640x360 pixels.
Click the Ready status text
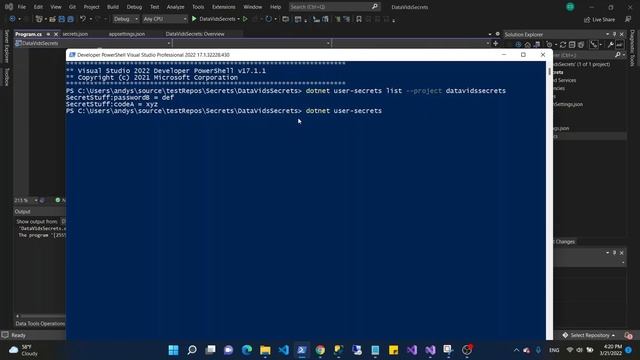click(x=18, y=335)
